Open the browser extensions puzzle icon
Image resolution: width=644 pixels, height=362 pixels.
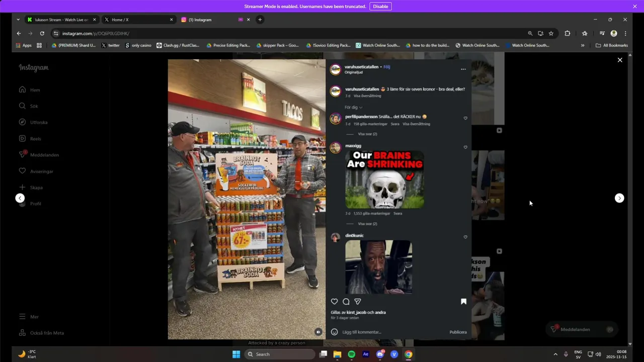click(x=568, y=33)
